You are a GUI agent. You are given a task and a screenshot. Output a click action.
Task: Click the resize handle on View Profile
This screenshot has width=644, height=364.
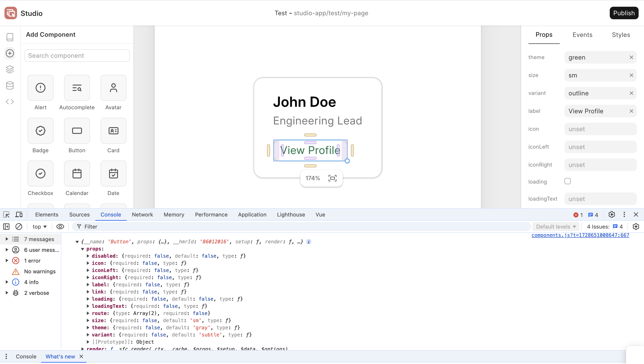(347, 161)
